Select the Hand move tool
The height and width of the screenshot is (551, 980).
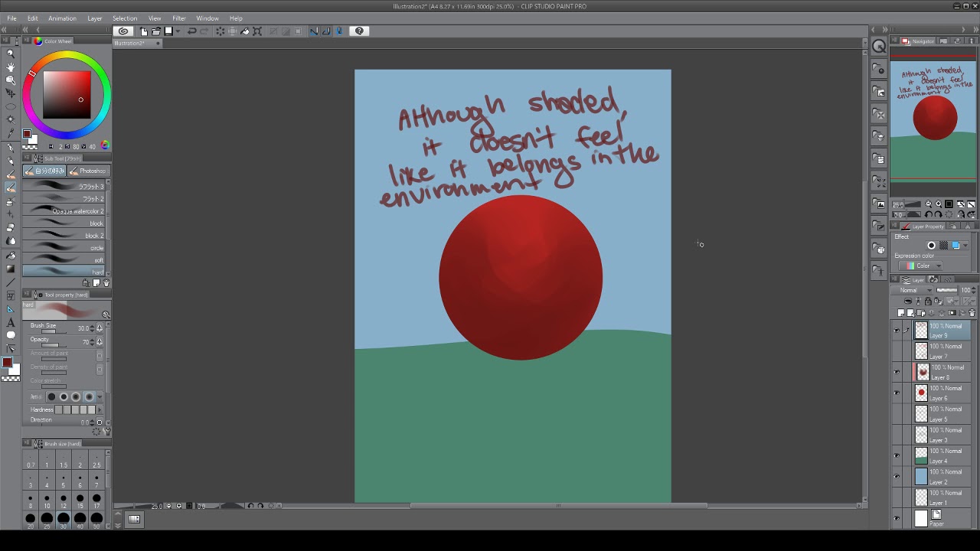pyautogui.click(x=11, y=67)
